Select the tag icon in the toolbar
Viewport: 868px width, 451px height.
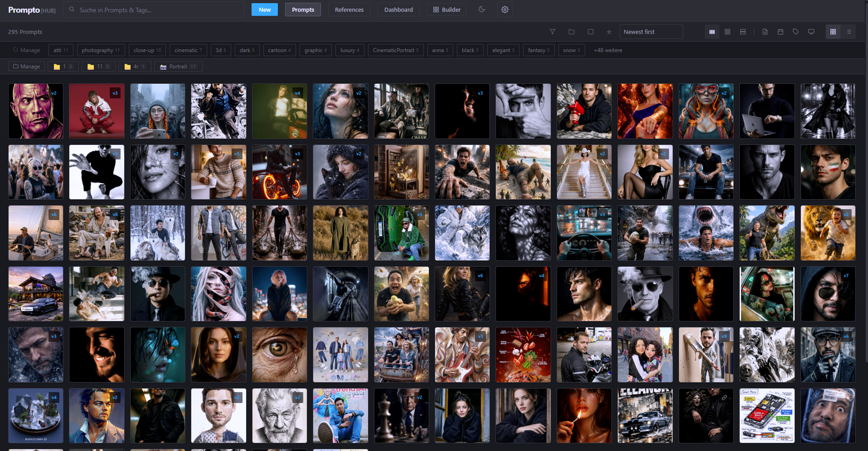coord(796,32)
